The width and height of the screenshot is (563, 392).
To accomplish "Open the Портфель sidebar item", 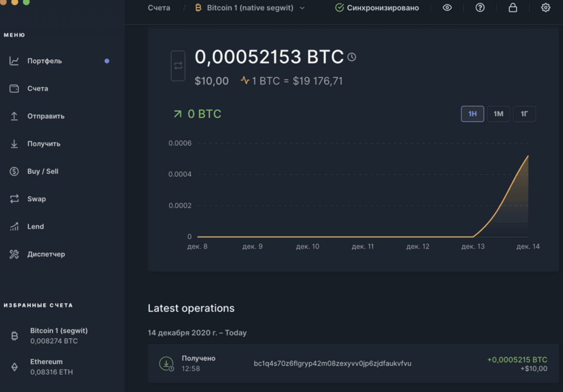I will coord(45,61).
